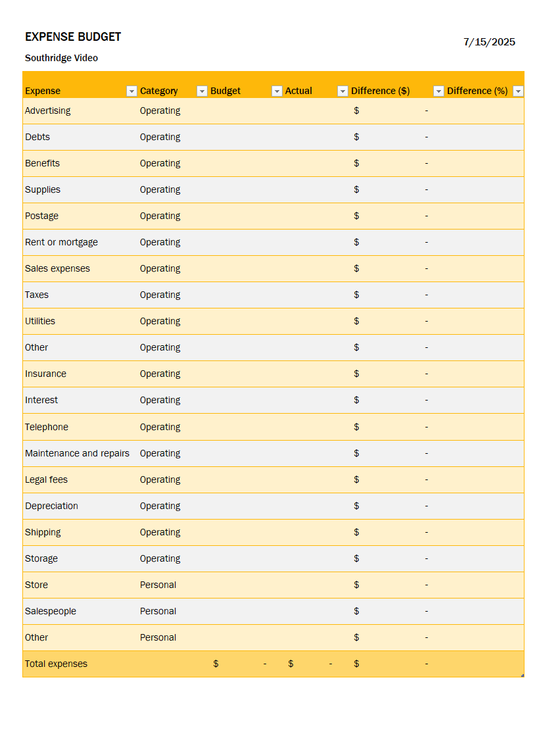Open the Difference (%) filter dropdown
Screen dimensions: 560x734
(518, 91)
